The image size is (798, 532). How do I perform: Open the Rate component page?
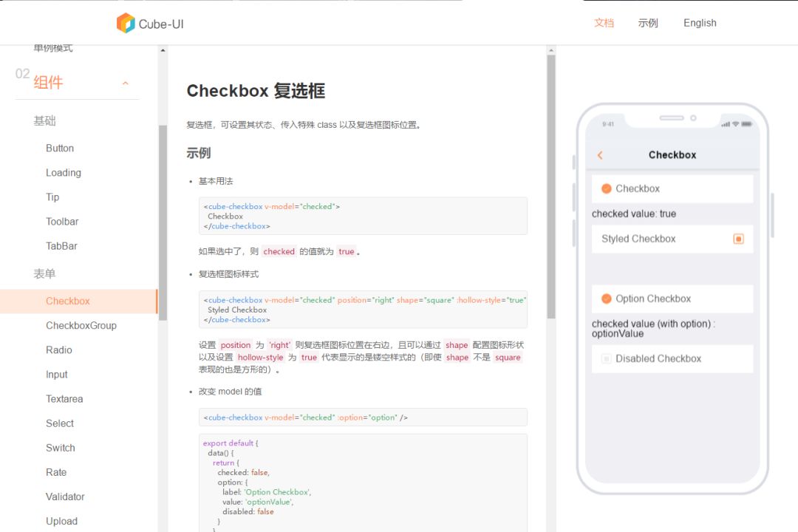56,472
